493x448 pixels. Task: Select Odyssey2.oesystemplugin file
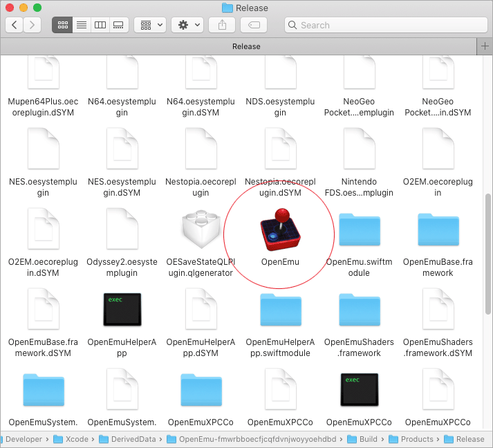click(x=122, y=229)
